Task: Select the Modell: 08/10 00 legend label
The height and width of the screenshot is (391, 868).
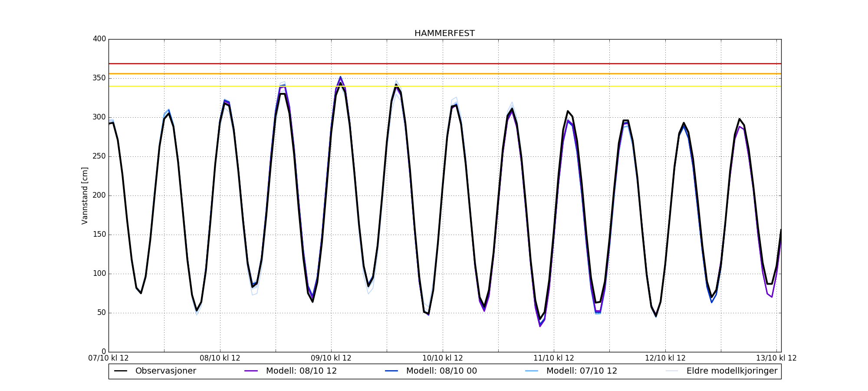Action: pos(441,371)
